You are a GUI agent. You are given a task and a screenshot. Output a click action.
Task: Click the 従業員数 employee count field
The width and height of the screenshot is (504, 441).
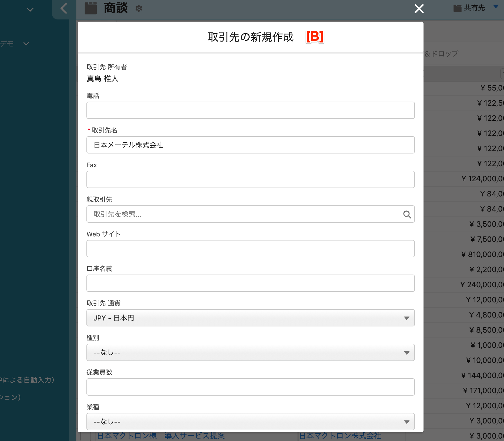250,387
